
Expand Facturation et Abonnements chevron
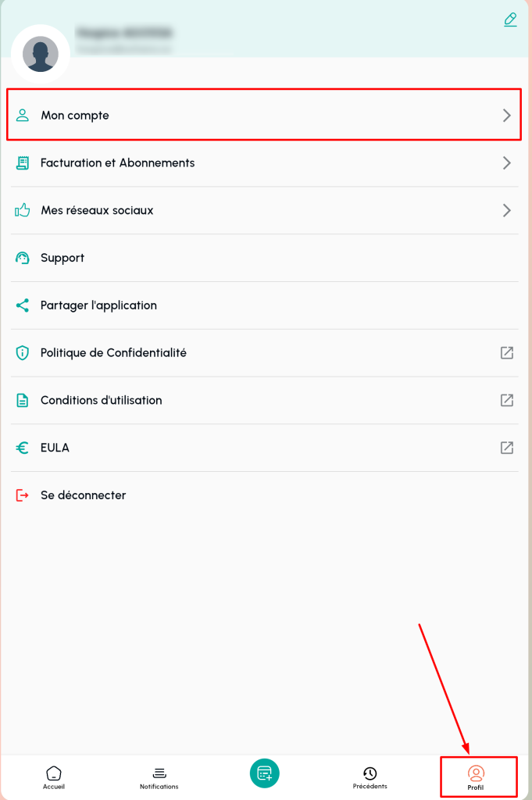pyautogui.click(x=506, y=163)
